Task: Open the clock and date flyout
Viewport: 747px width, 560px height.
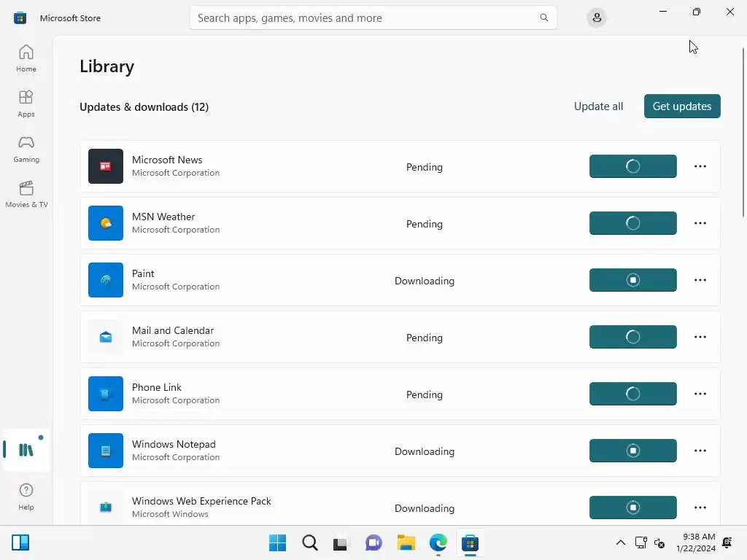Action: pos(695,542)
